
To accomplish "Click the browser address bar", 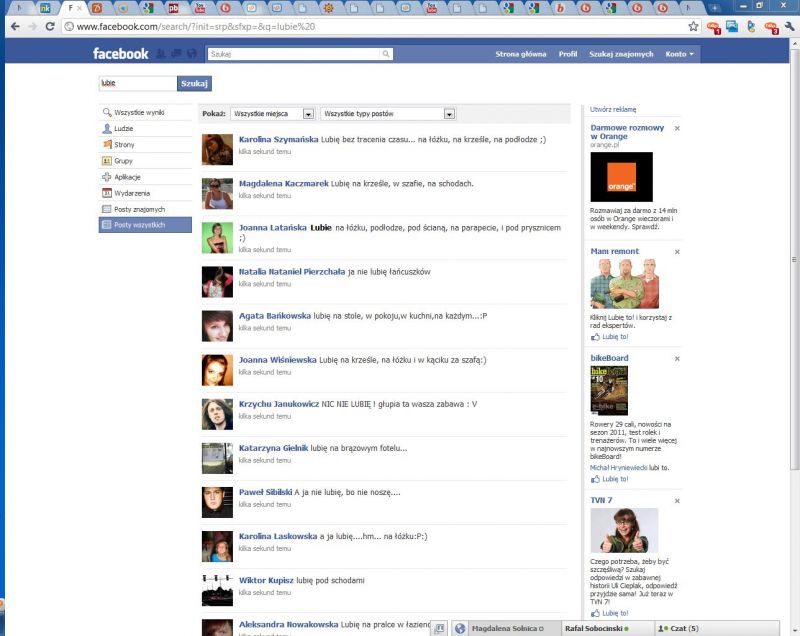I will [380, 27].
